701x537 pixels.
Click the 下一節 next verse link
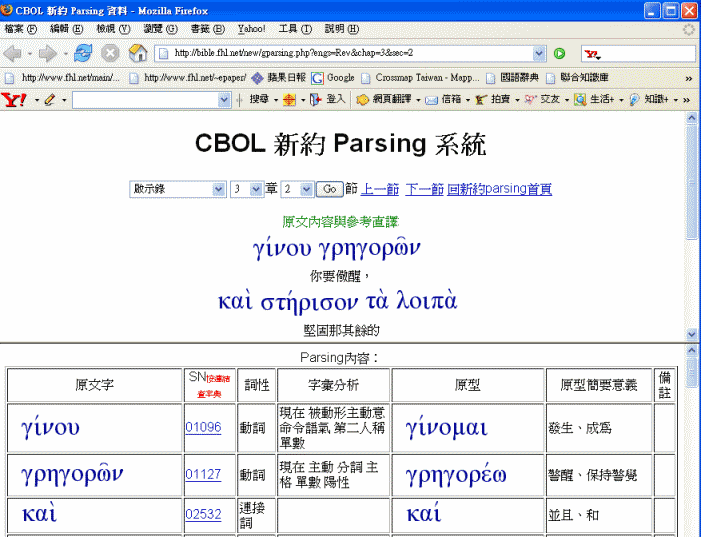pos(423,189)
